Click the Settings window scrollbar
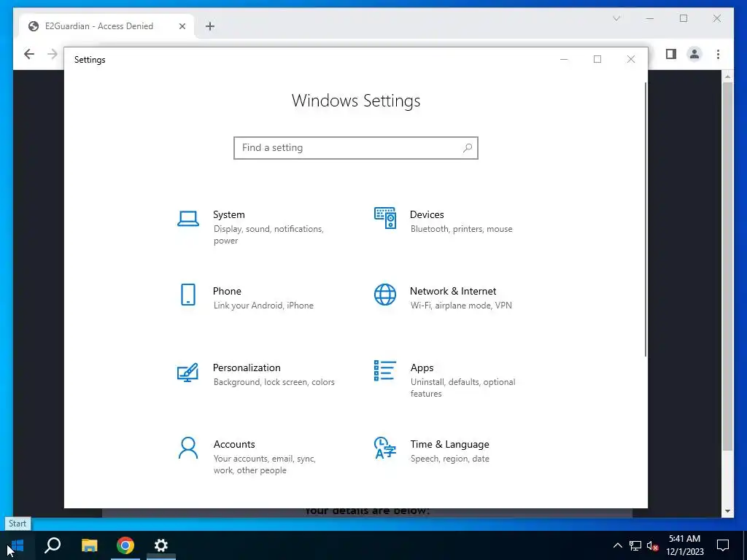Viewport: 747px width, 560px height. click(x=646, y=219)
